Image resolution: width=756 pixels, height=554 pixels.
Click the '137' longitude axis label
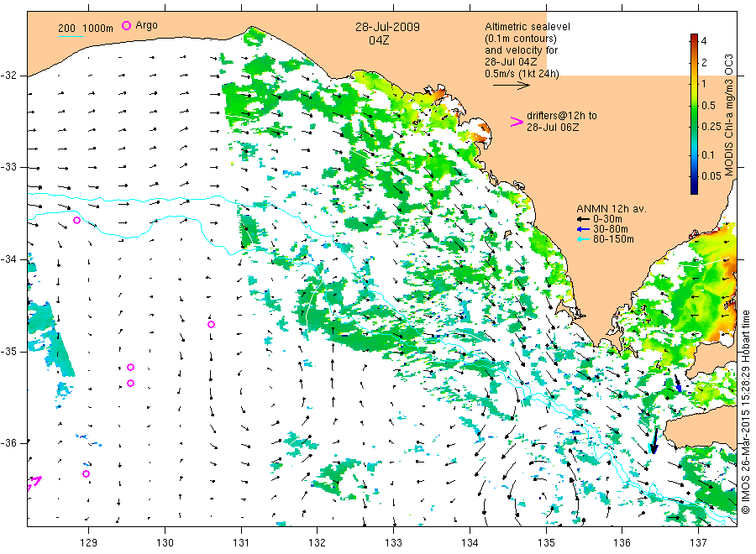point(698,543)
